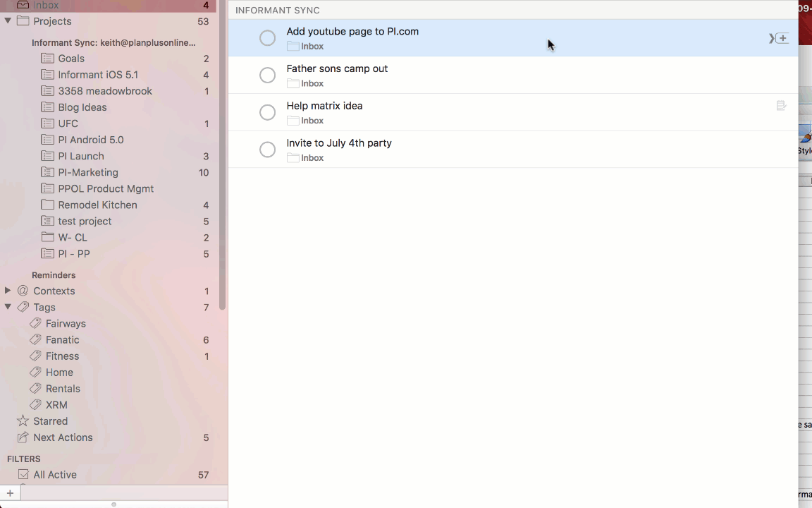
Task: Click the Goals project list icon
Action: click(47, 59)
